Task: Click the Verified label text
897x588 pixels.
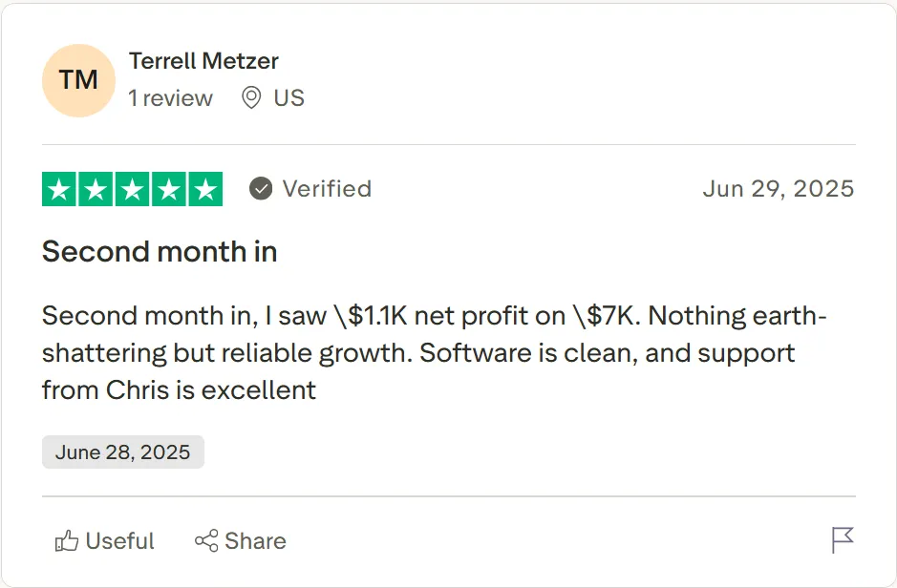Action: click(327, 189)
